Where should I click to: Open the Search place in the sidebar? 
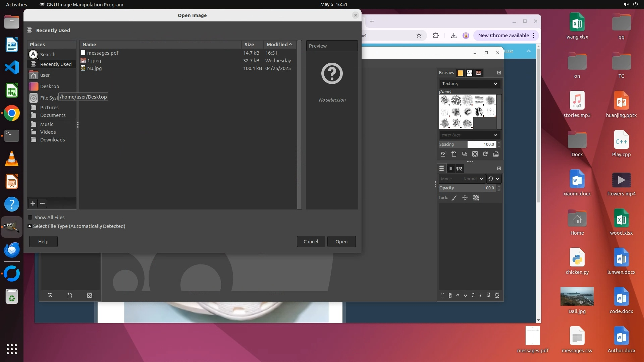coord(48,55)
